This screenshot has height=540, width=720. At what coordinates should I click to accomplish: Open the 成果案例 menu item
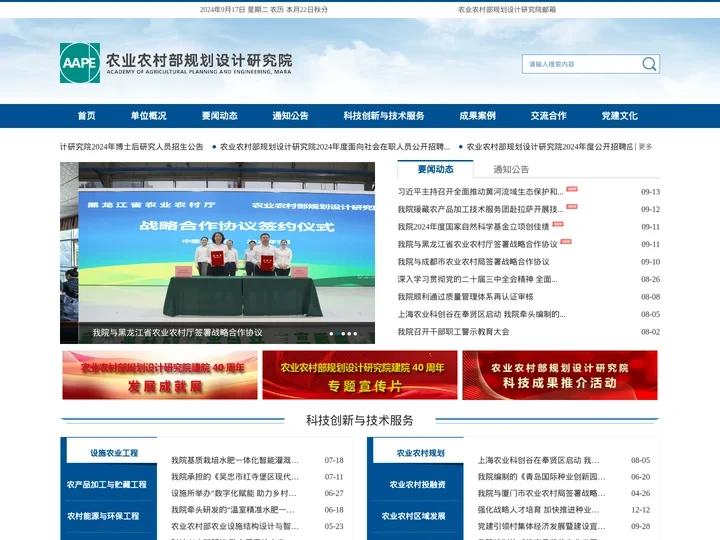point(478,116)
